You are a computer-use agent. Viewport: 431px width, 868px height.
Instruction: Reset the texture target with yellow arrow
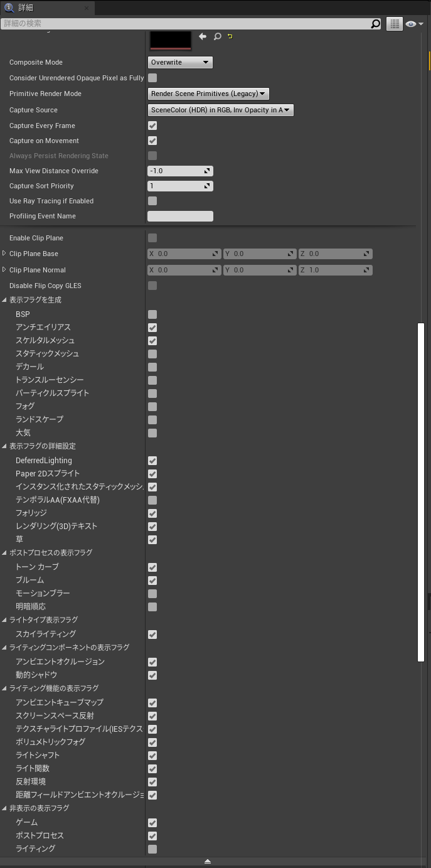[x=230, y=36]
